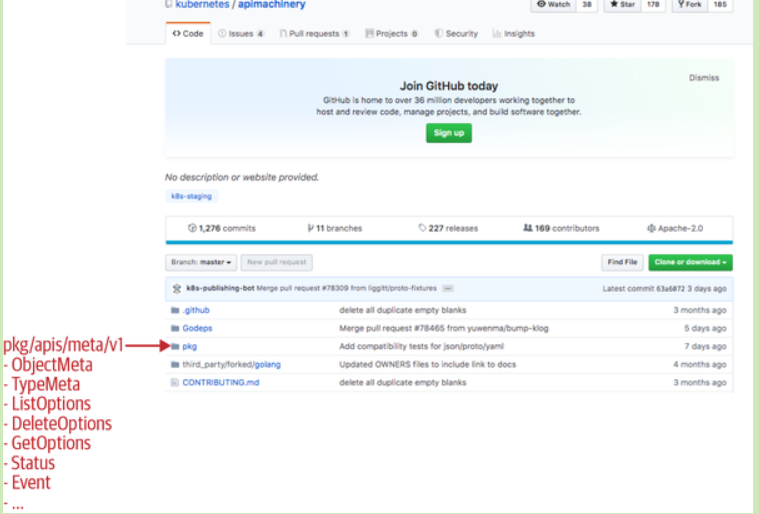Click the k8s-staging topic tag
Screen dimensions: 759x514
click(x=191, y=196)
